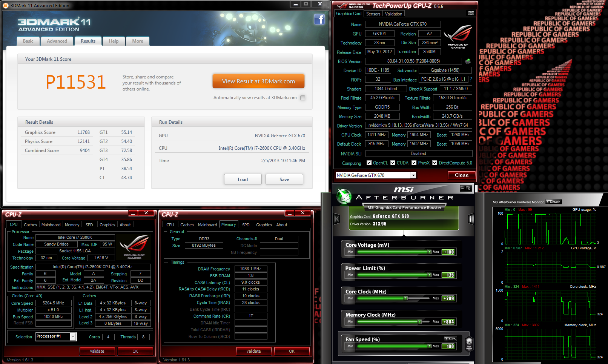Click the GPU Clock 1411 MHz field
608x364 pixels.
377,135
